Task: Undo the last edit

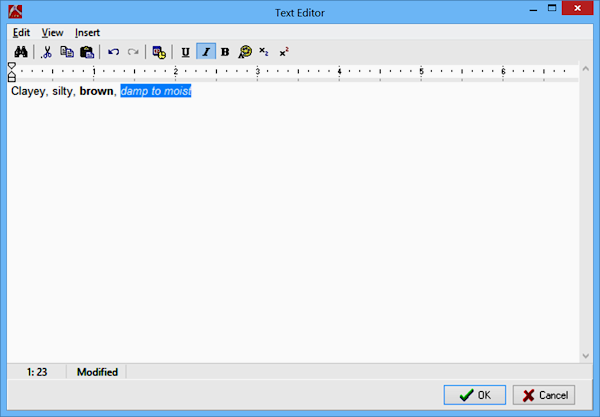Action: (x=113, y=52)
